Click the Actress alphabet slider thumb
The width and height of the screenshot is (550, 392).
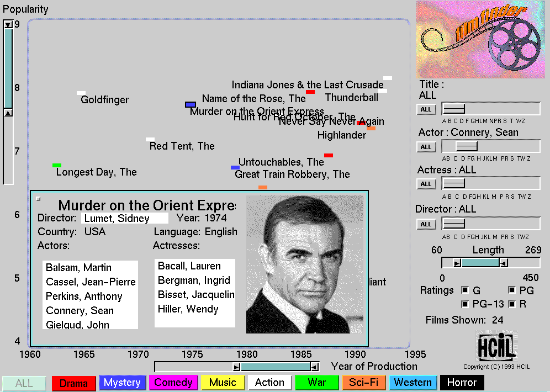coord(454,183)
